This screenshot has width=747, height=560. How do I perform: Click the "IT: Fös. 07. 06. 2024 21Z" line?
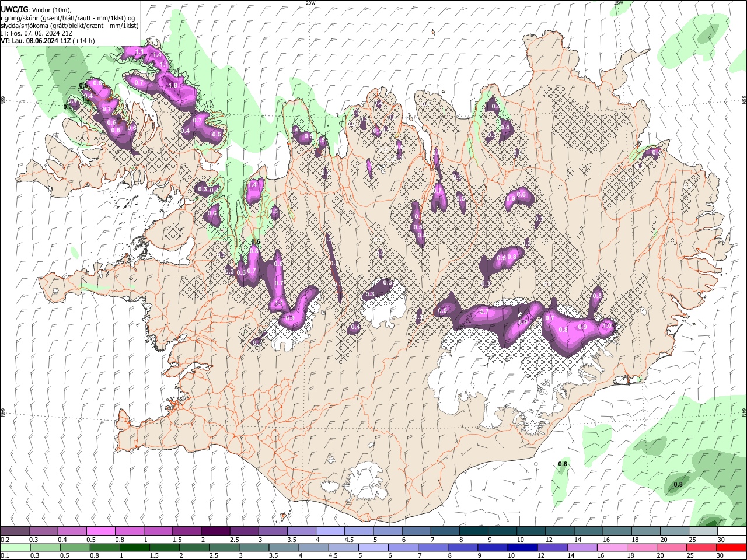coord(36,33)
